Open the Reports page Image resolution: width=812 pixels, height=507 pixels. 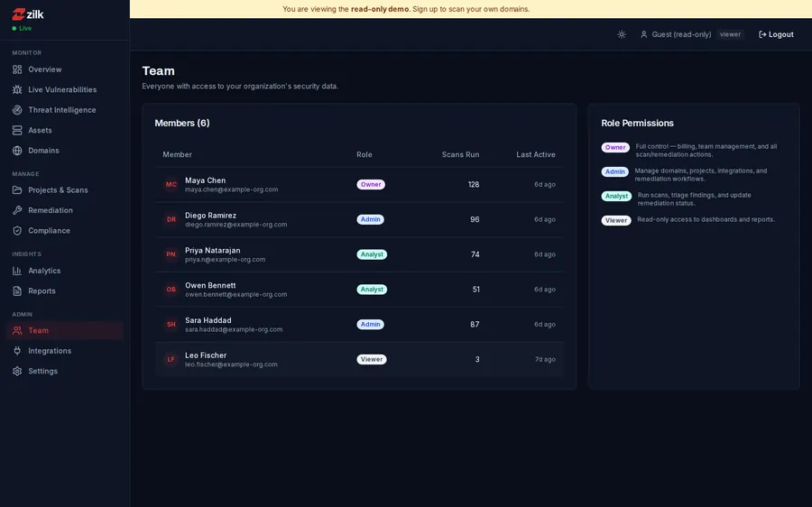tap(65, 290)
